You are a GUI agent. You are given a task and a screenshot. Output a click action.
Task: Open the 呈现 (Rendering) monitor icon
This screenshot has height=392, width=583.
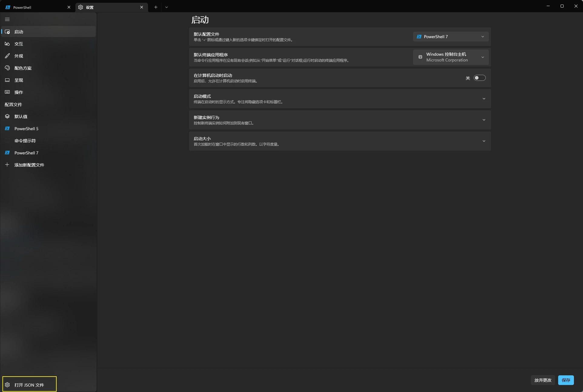pos(7,80)
